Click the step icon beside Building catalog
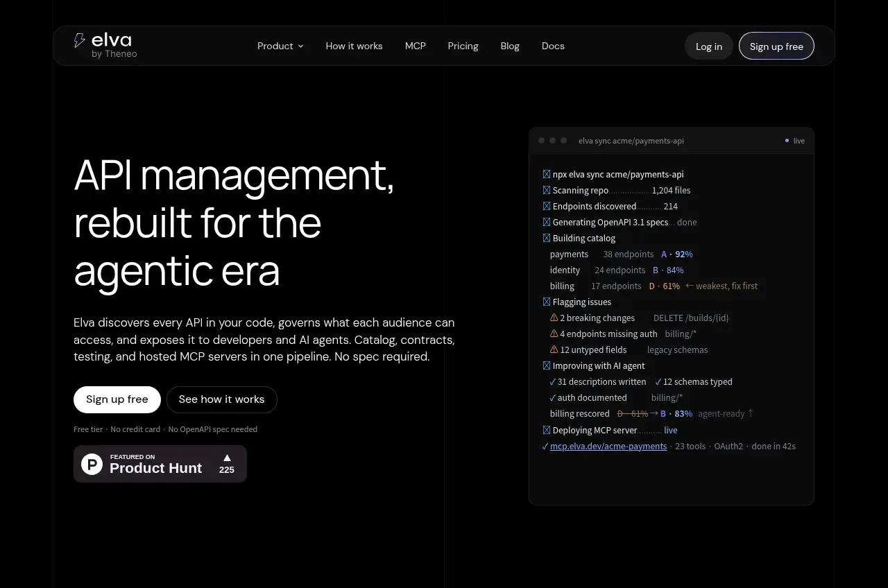 [x=547, y=238]
